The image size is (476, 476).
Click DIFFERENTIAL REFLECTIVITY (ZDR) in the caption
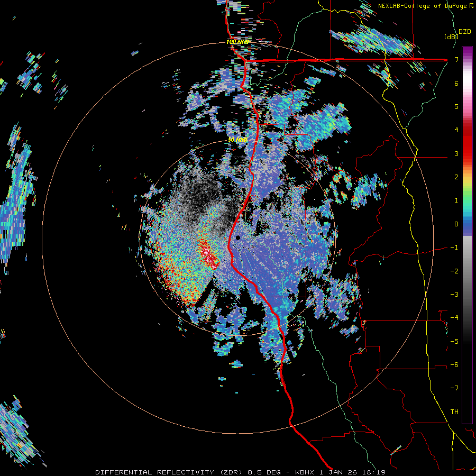[170, 472]
